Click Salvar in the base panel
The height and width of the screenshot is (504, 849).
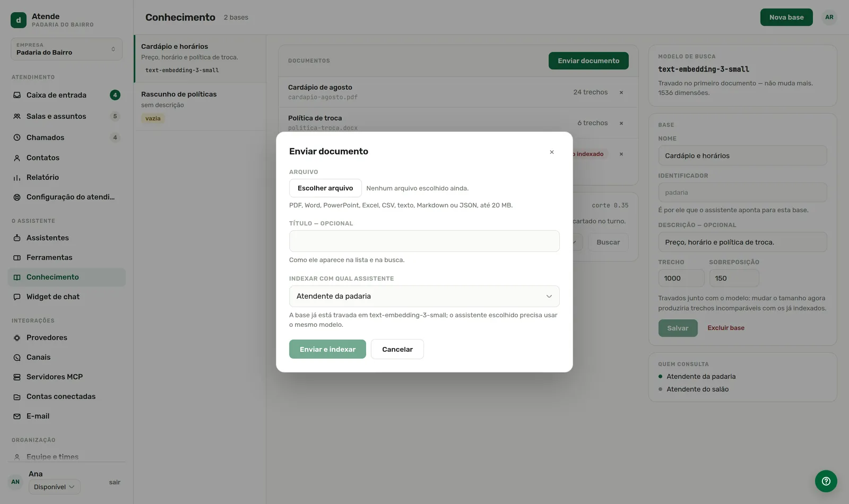[678, 328]
